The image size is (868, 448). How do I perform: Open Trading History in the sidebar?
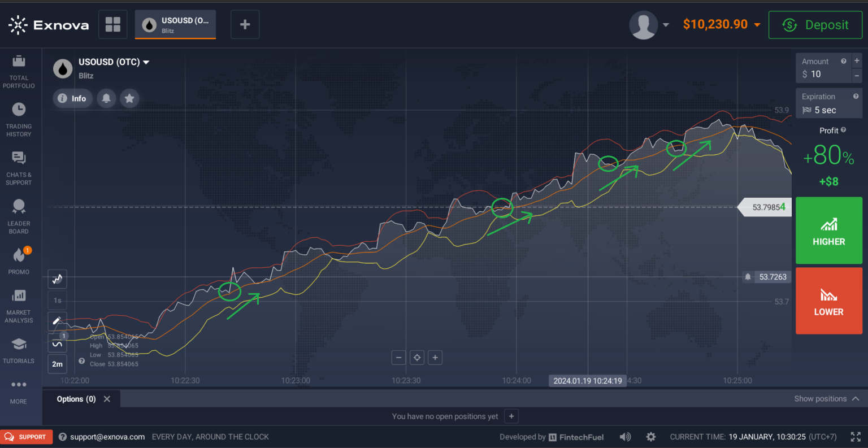pos(19,110)
